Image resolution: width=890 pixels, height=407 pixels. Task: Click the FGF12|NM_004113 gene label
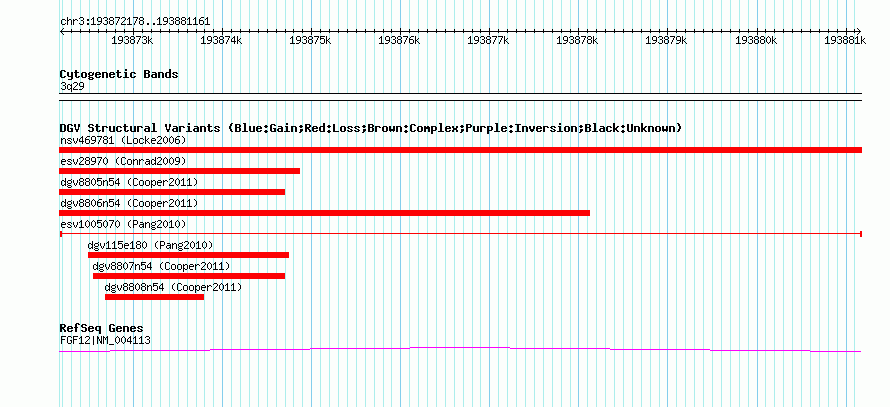pos(105,341)
